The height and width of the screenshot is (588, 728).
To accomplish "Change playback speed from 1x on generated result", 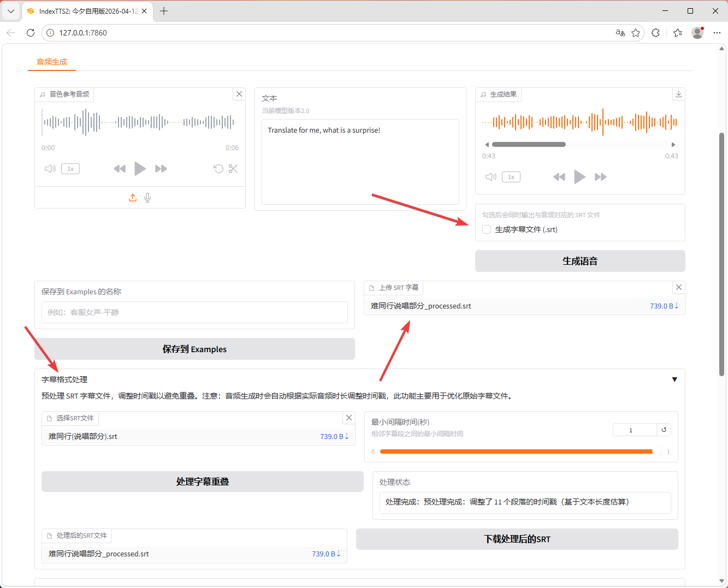I will click(511, 176).
